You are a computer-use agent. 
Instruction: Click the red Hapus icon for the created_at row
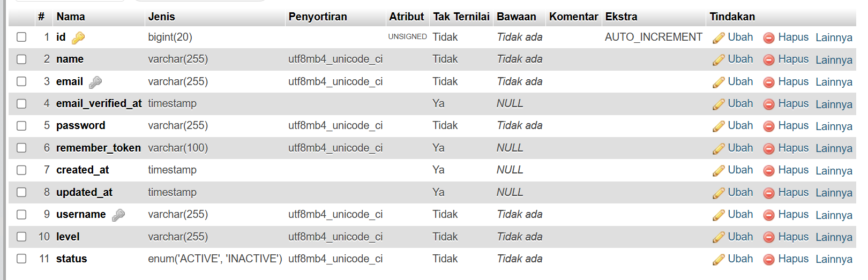point(769,171)
